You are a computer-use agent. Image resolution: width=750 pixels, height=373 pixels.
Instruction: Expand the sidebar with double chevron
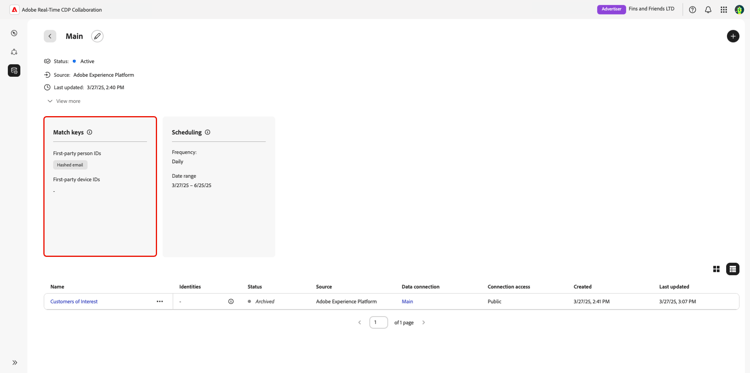[14, 362]
